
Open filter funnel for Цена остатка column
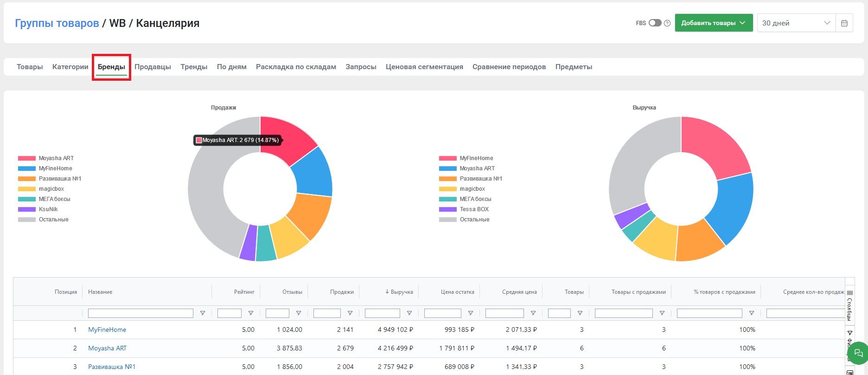[471, 313]
